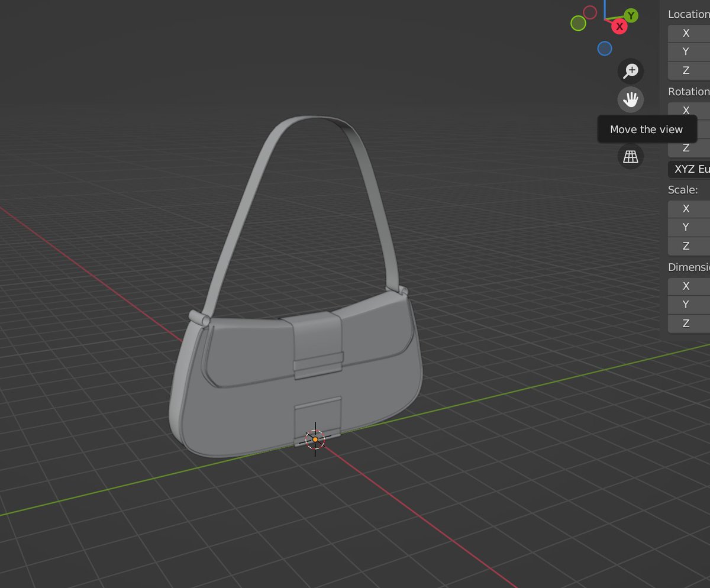Click the Dimensions Z field

tap(689, 323)
